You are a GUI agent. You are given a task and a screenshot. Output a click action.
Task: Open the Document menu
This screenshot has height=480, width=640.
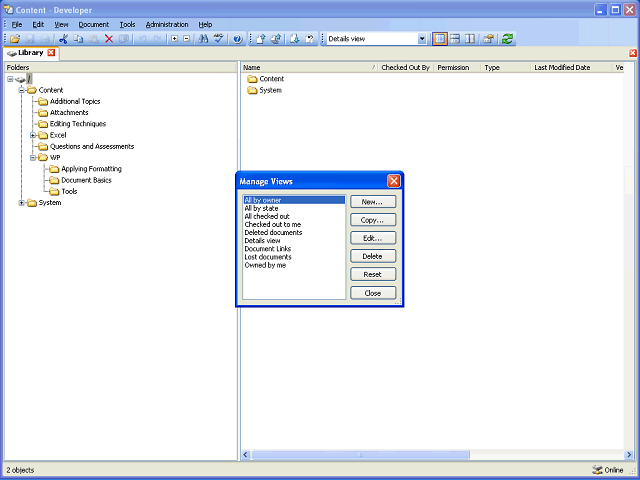click(94, 24)
